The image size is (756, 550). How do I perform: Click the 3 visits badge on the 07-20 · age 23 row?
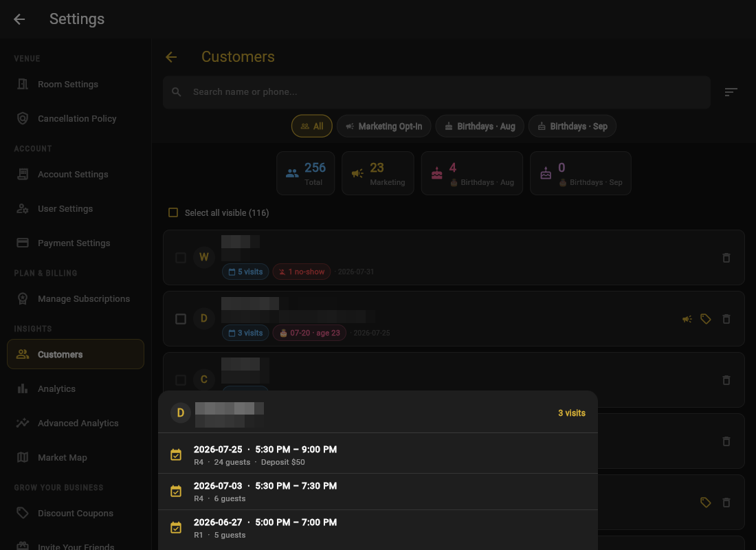245,333
